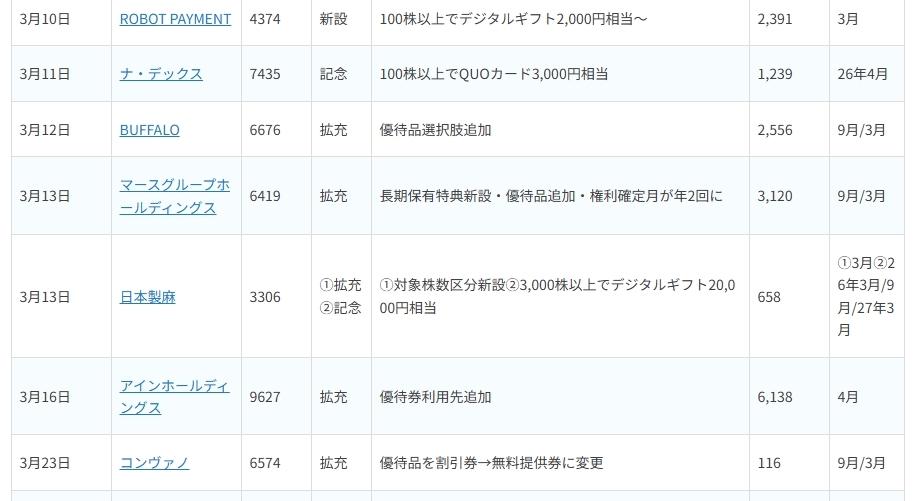Select 9月/3月 month in BUFFALO row

tap(861, 130)
